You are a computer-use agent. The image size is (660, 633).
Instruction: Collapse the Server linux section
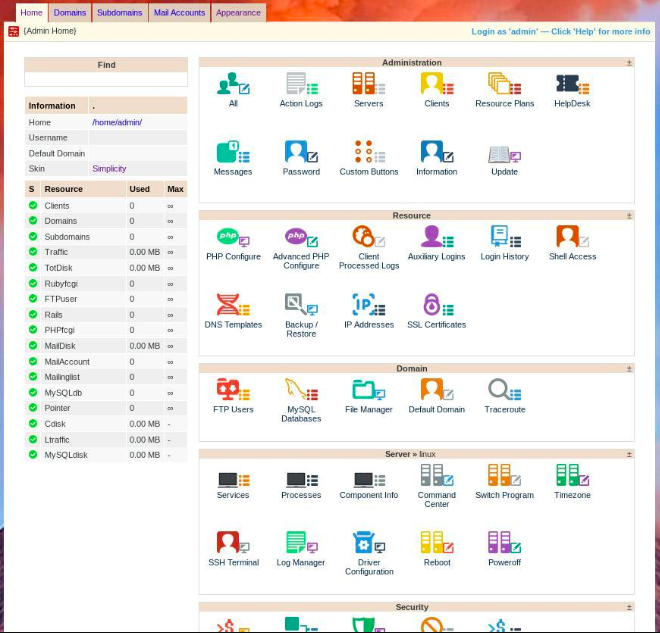point(629,455)
